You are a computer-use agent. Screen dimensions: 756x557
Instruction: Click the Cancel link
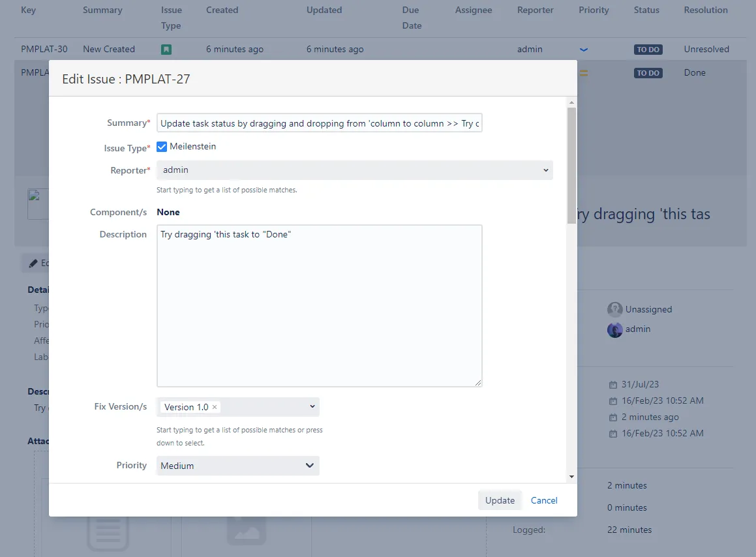(544, 500)
